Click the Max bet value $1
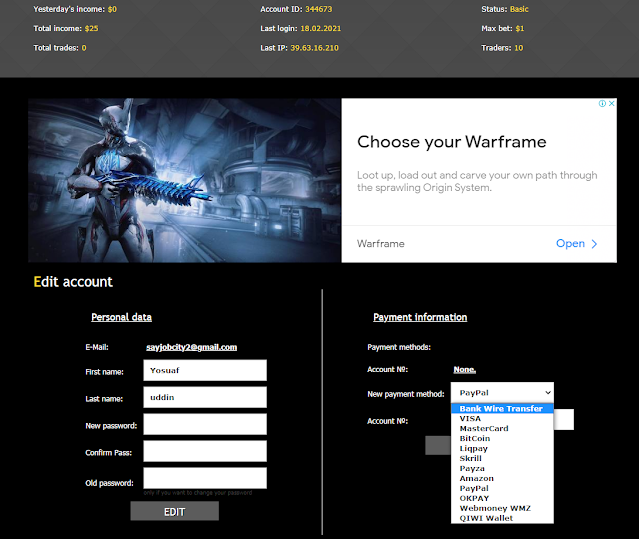Image resolution: width=639 pixels, height=539 pixels. click(520, 29)
